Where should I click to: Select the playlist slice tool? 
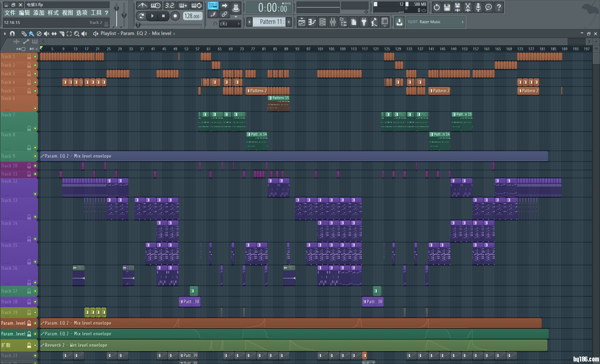61,34
